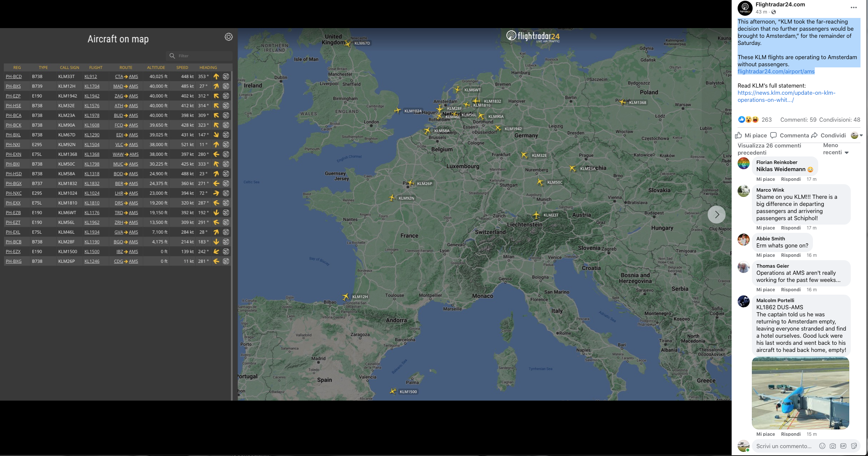868x456 pixels.
Task: Click registration link PH-BXS in table
Action: 13,86
